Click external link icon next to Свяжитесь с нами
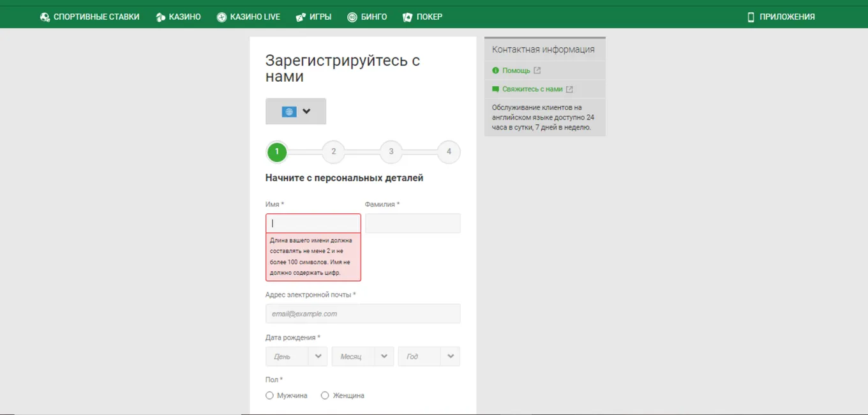 [x=569, y=89]
